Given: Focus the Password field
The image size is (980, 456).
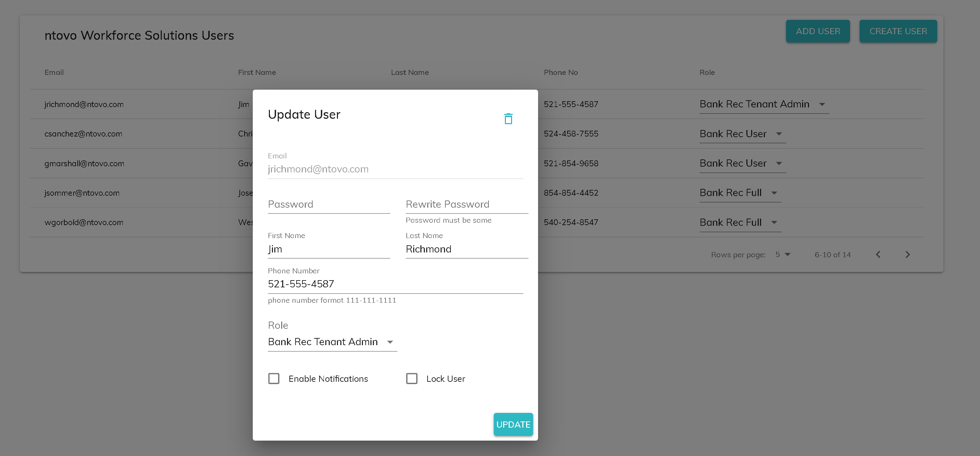Looking at the screenshot, I should click(329, 205).
